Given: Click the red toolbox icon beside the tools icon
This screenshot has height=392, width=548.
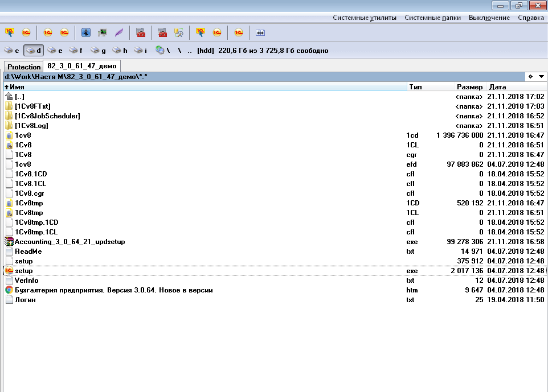Looking at the screenshot, I should (x=162, y=32).
